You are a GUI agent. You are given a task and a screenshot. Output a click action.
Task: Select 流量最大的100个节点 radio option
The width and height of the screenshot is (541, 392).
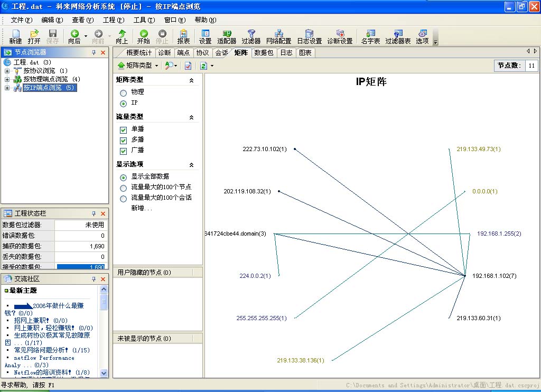(x=123, y=188)
